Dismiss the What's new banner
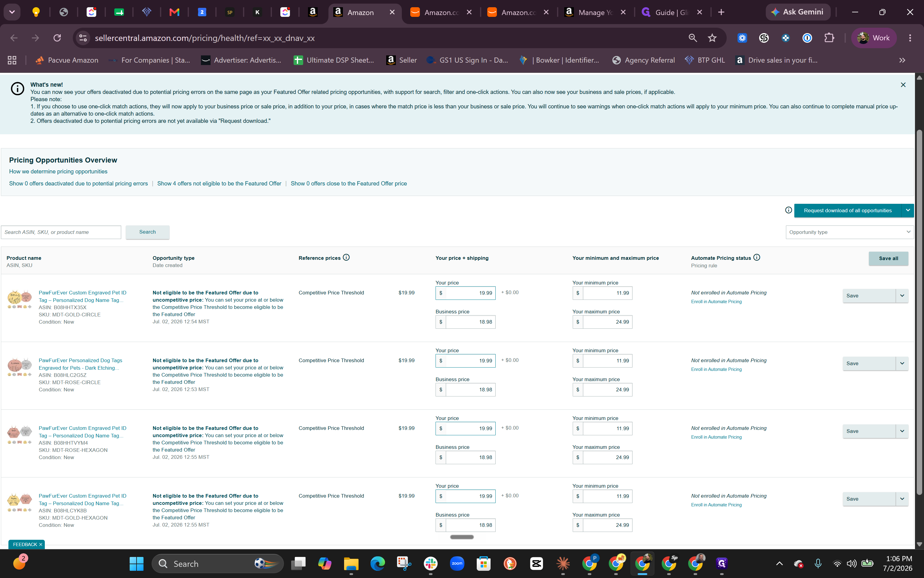 point(903,85)
